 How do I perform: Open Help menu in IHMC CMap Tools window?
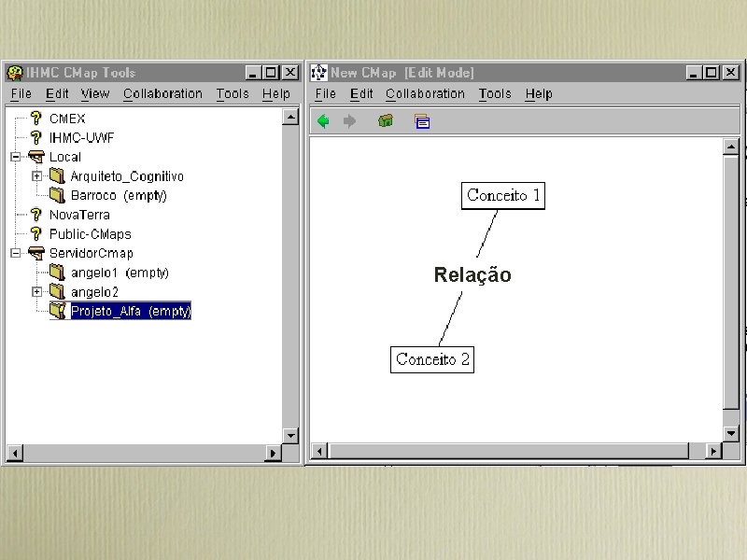coord(276,94)
